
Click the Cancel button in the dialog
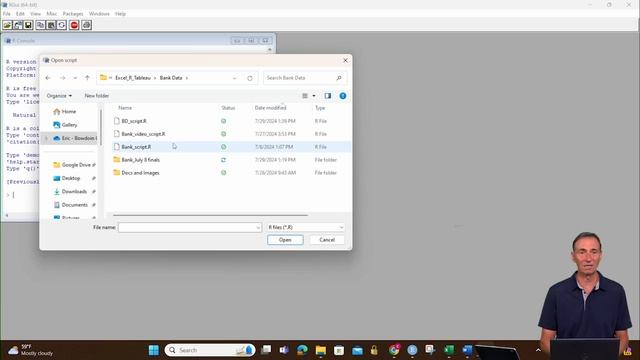tap(327, 240)
